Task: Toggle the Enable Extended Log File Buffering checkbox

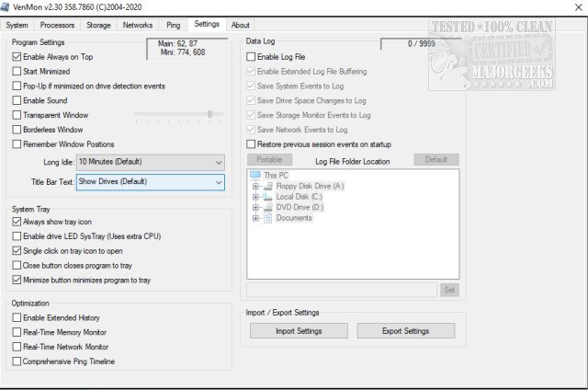Action: [x=251, y=72]
